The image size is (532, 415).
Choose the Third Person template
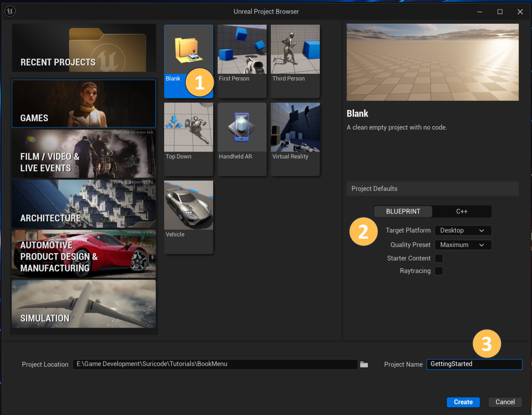point(295,61)
